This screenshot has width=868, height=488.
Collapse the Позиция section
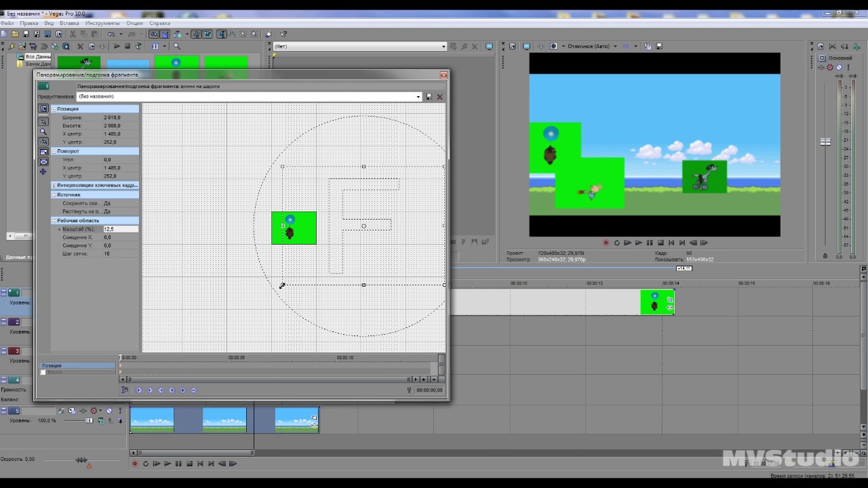pyautogui.click(x=54, y=109)
